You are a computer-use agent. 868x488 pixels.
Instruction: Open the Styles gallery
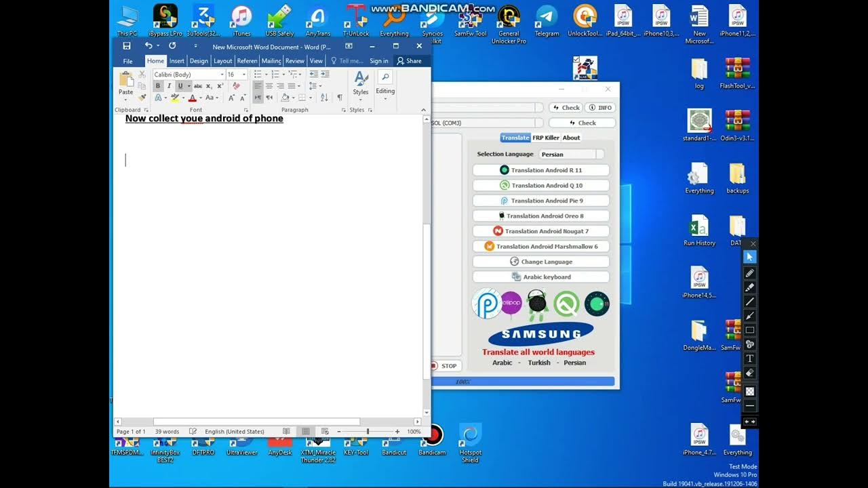(x=361, y=84)
